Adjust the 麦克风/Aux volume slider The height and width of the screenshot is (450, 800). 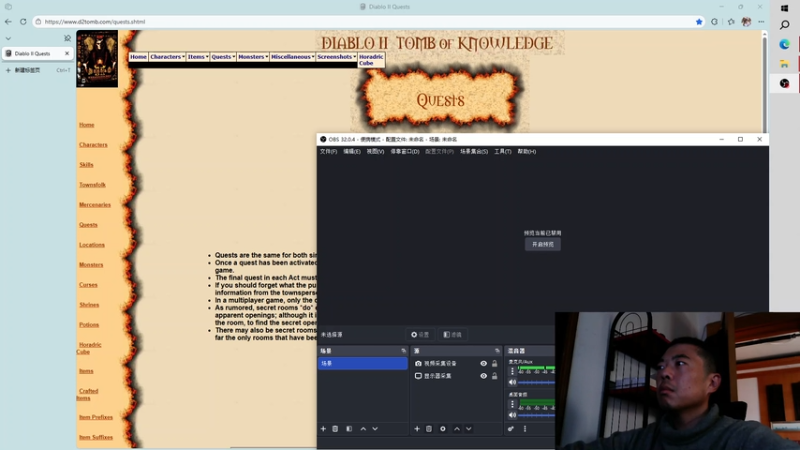click(x=536, y=383)
